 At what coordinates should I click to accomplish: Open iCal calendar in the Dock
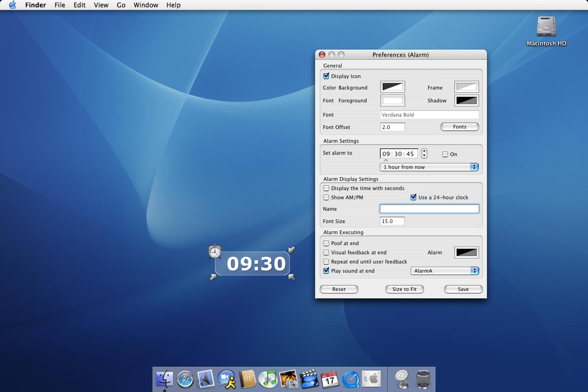tap(330, 379)
